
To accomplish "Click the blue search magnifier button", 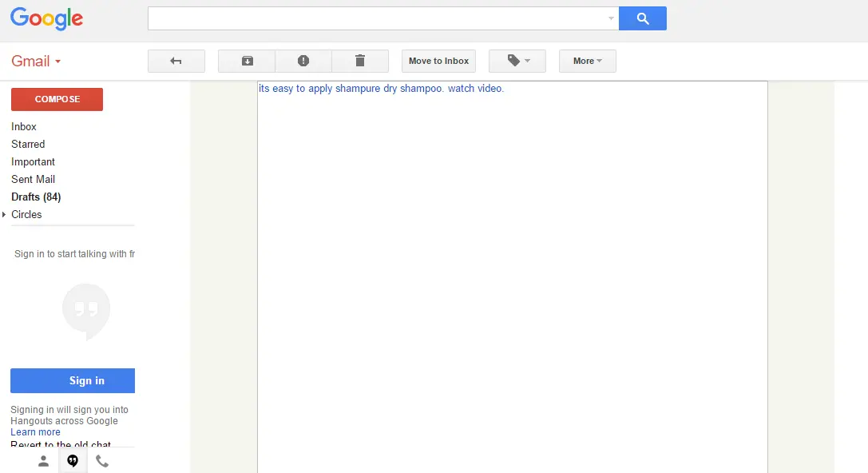I will (x=642, y=18).
